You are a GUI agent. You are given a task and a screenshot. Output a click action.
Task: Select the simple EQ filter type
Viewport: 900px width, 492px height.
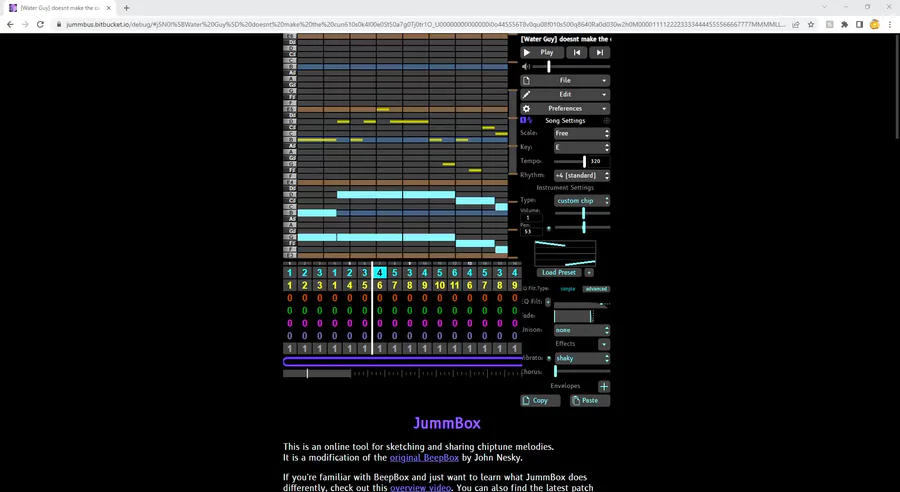click(x=568, y=289)
